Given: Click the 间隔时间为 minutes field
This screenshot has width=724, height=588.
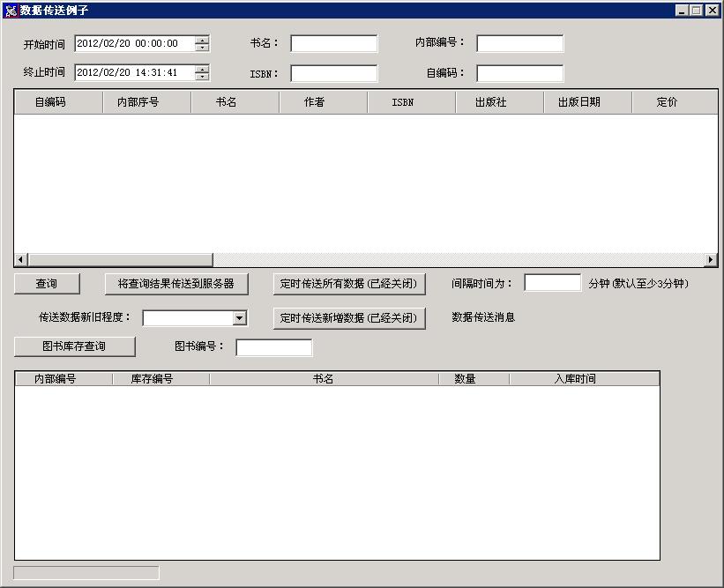Looking at the screenshot, I should pos(552,283).
